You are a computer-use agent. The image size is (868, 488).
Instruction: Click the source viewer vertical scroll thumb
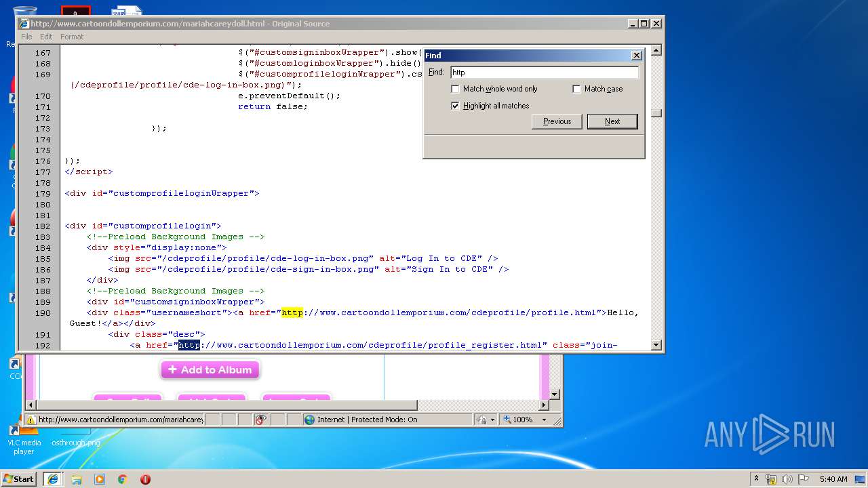656,113
